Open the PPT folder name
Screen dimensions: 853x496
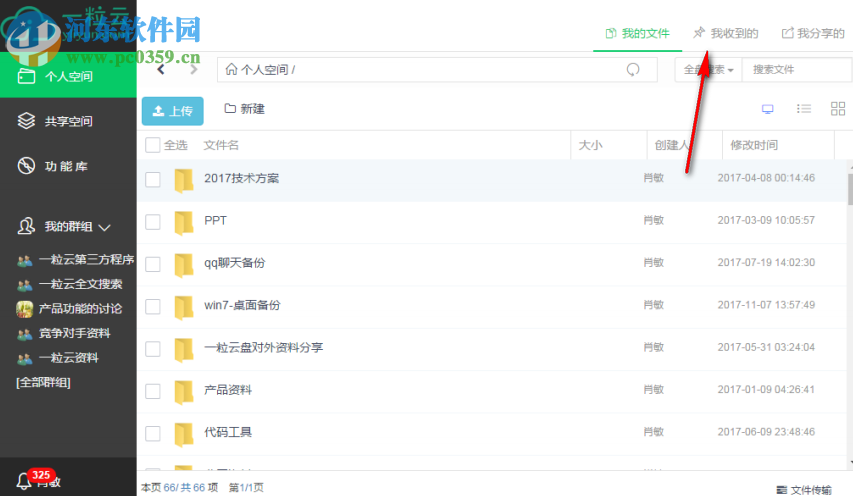coord(215,220)
